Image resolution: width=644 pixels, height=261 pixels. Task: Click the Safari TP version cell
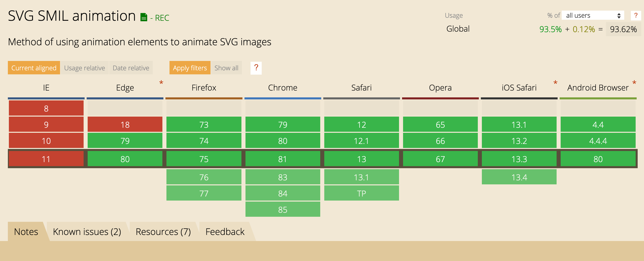point(361,193)
